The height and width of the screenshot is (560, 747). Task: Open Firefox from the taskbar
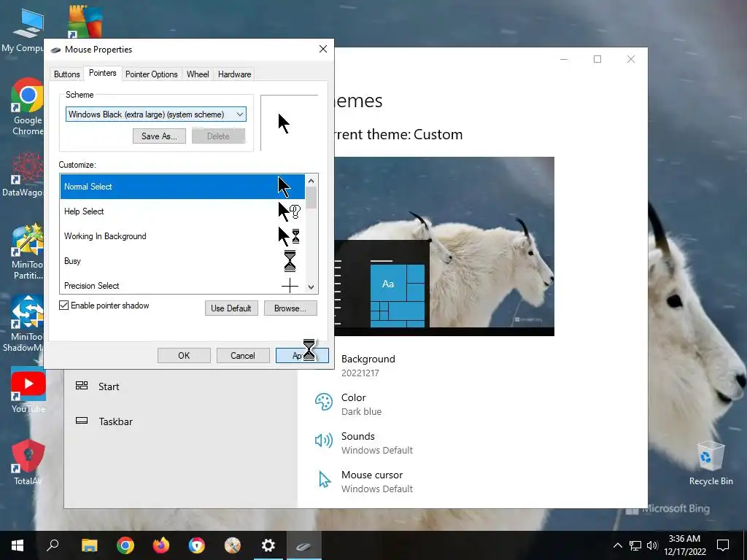click(161, 545)
